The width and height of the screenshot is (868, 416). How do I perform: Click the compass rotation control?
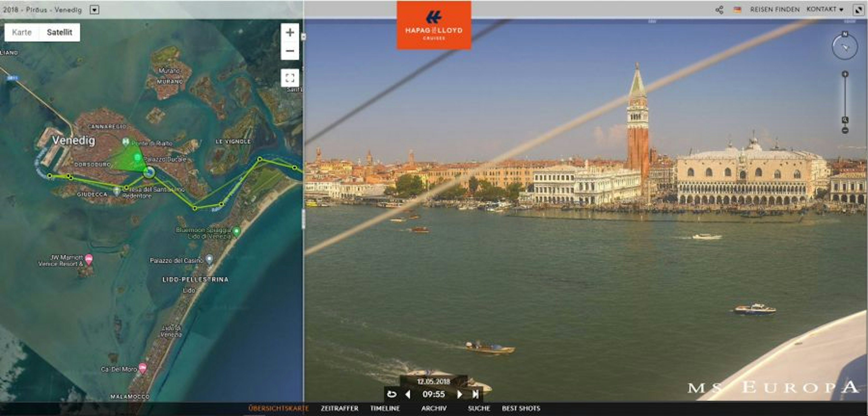click(845, 47)
